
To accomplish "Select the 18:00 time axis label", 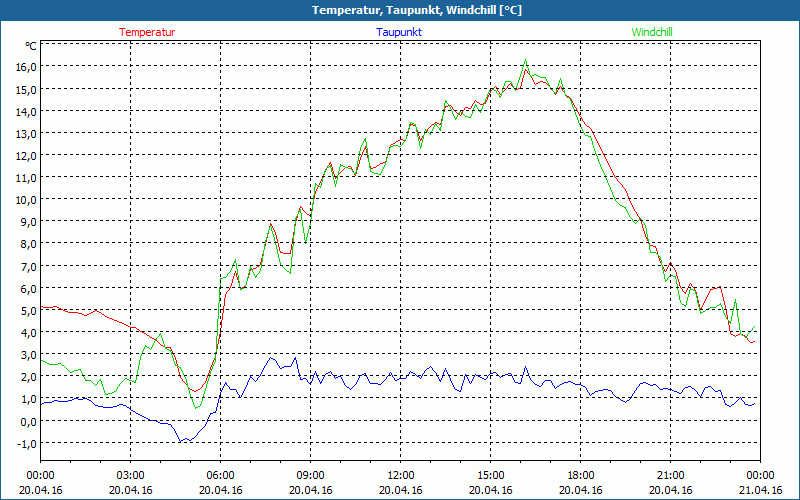I will point(580,475).
